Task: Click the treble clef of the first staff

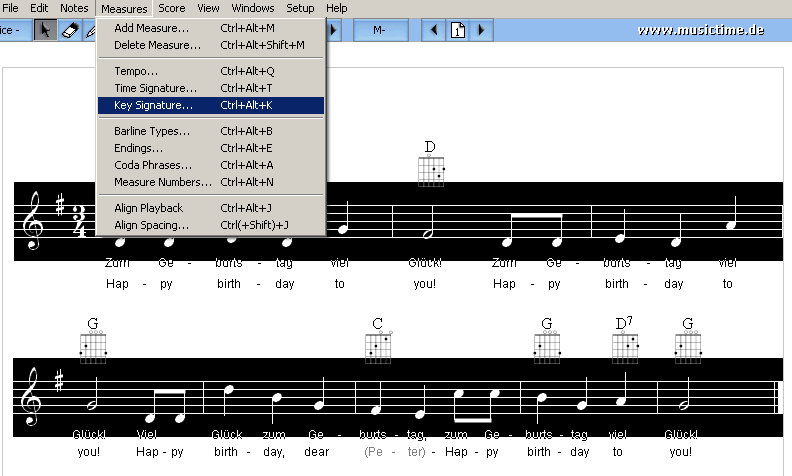Action: click(x=33, y=220)
